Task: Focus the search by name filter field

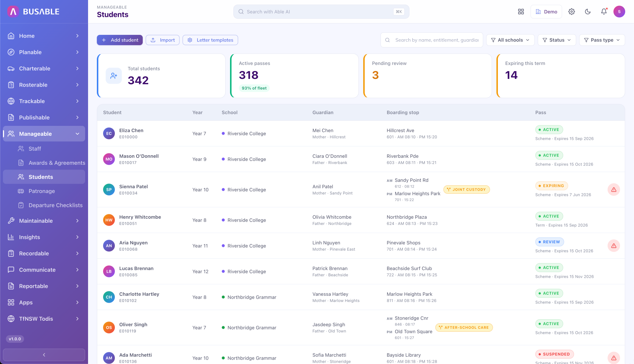Action: coord(432,40)
